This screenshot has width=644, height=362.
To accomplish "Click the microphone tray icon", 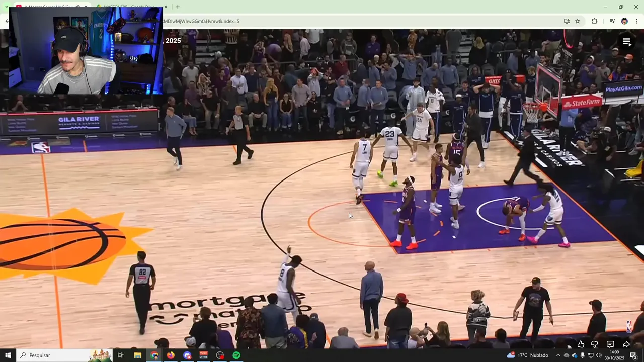I will pyautogui.click(x=583, y=355).
